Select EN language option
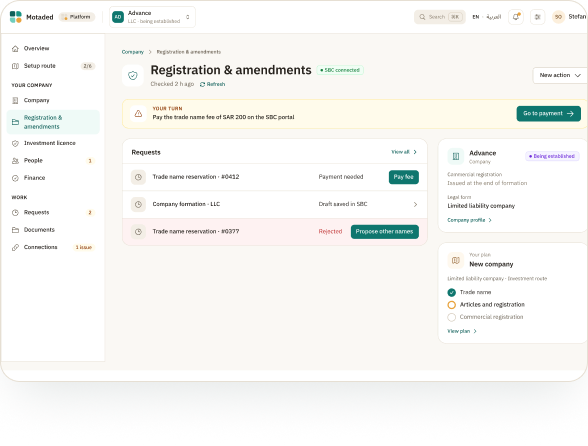 click(476, 17)
